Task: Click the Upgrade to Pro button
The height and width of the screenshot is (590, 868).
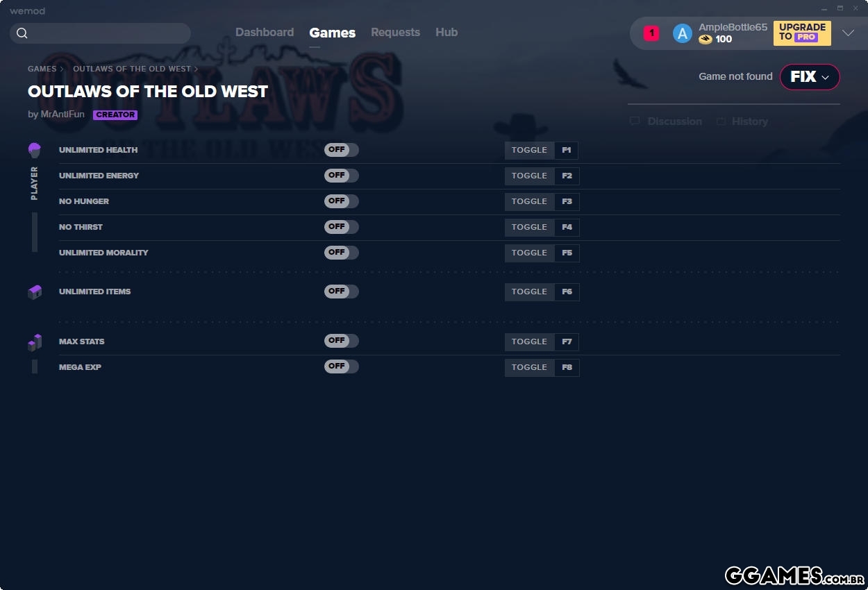Action: point(802,33)
